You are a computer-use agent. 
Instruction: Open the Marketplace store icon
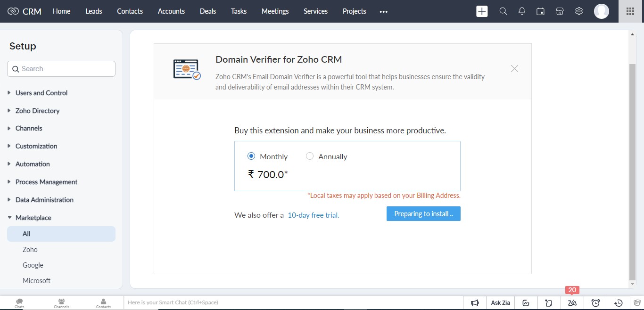[560, 11]
